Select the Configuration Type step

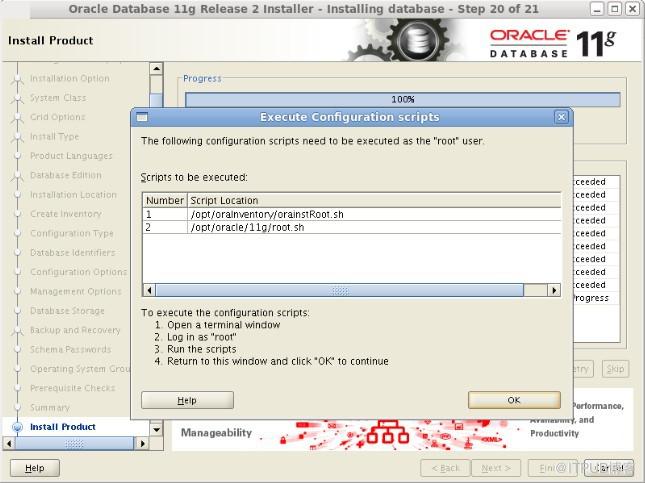pos(72,233)
